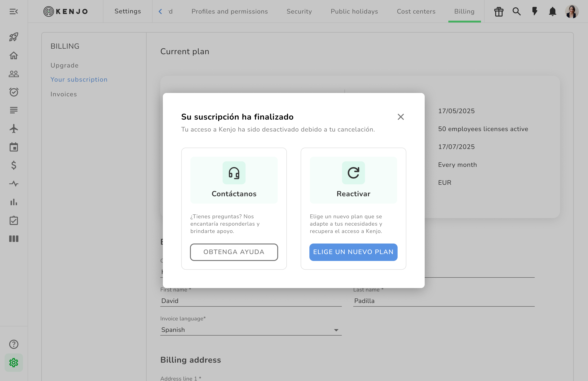
Task: Click the airplane time-off icon
Action: 14,129
